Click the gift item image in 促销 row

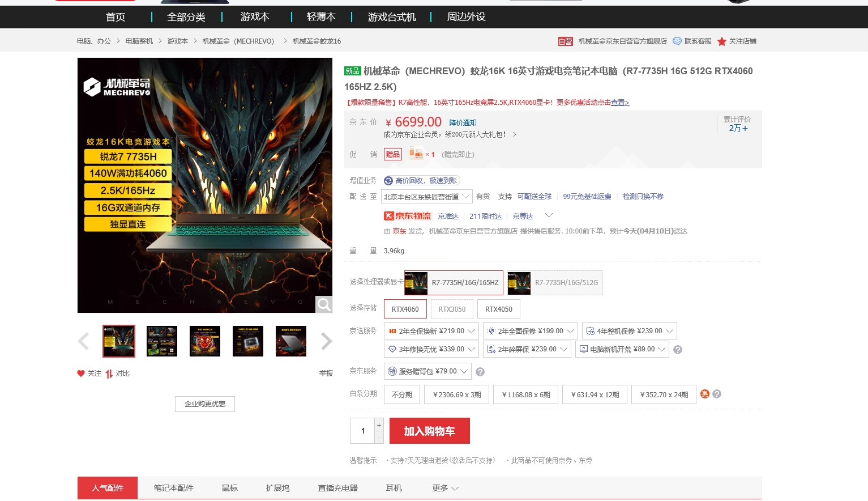click(416, 154)
